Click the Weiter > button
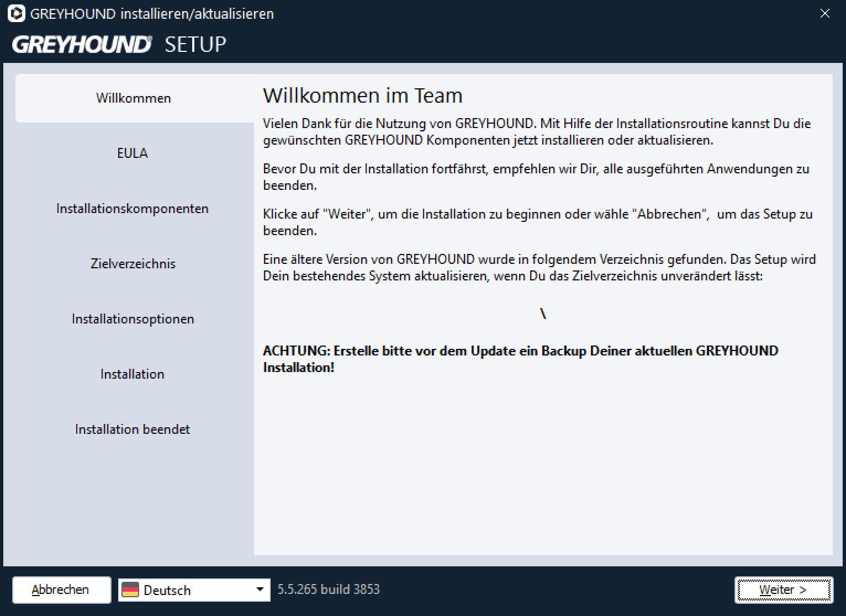Screen dimensions: 846x616 point(784,590)
